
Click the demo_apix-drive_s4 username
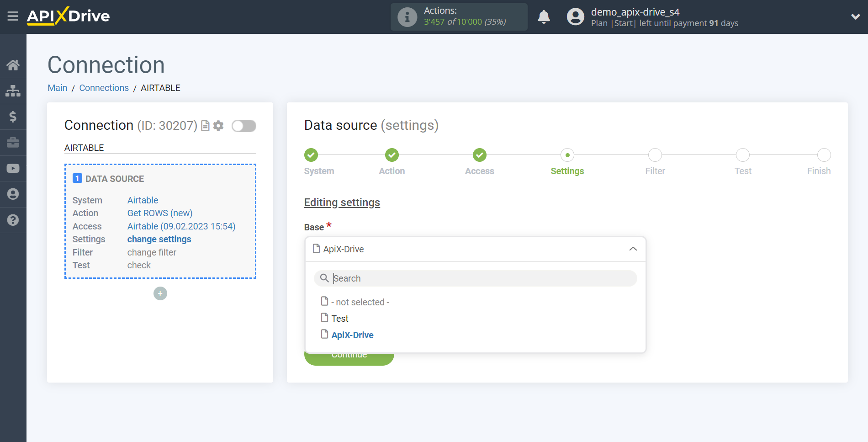[x=635, y=12]
